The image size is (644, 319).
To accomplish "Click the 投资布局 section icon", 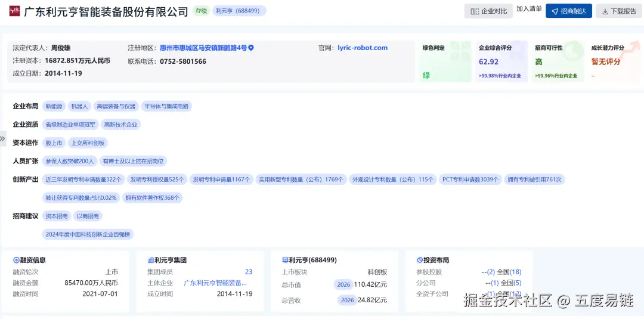I will [420, 260].
